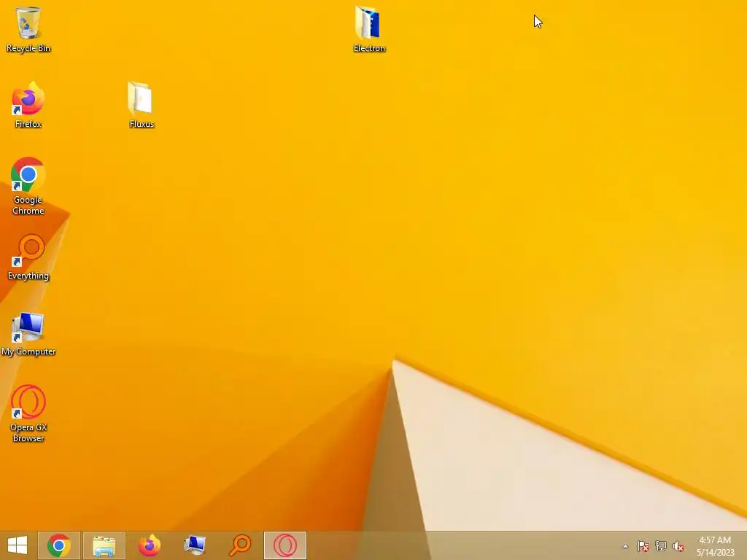Viewport: 747px width, 560px height.
Task: Click the Recycle Bin label text
Action: pyautogui.click(x=28, y=48)
